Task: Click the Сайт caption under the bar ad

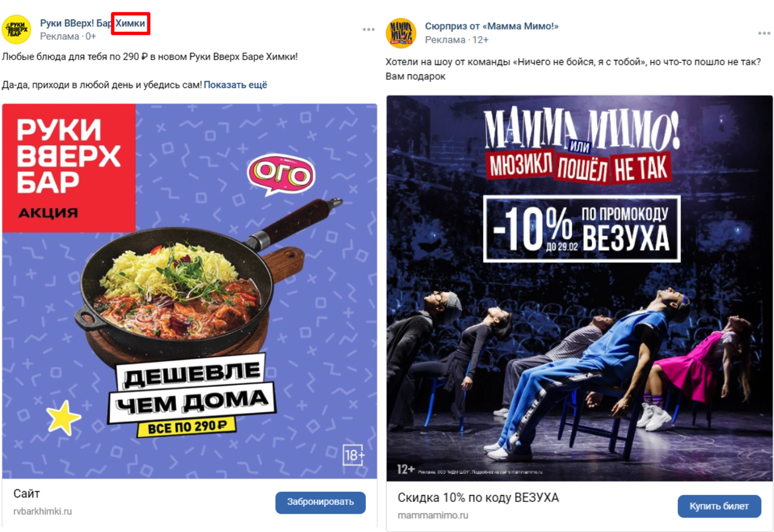Action: click(x=27, y=493)
